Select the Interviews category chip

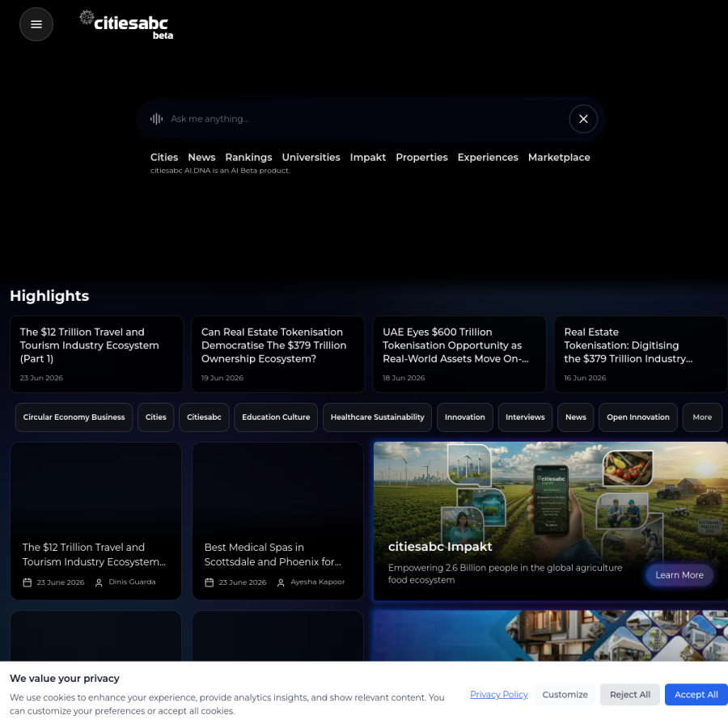click(525, 417)
